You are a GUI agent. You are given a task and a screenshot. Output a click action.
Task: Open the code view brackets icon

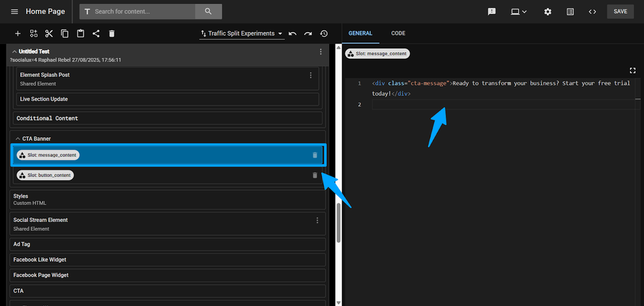point(592,12)
